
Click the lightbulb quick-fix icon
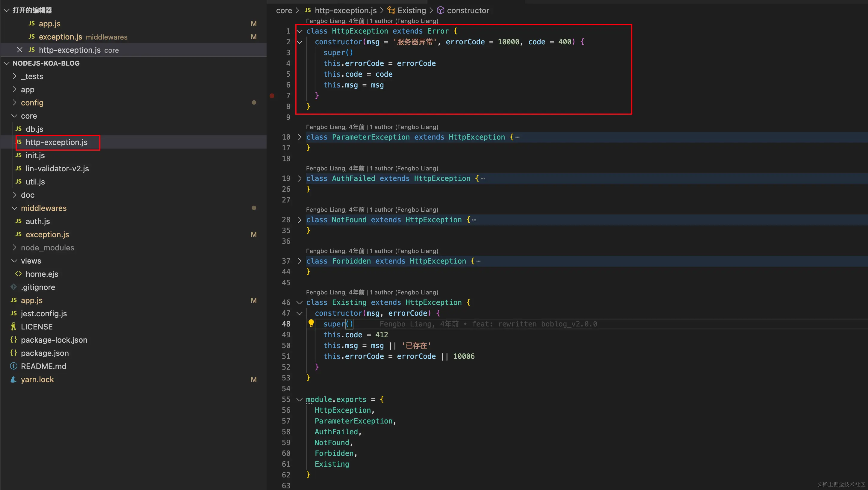311,323
